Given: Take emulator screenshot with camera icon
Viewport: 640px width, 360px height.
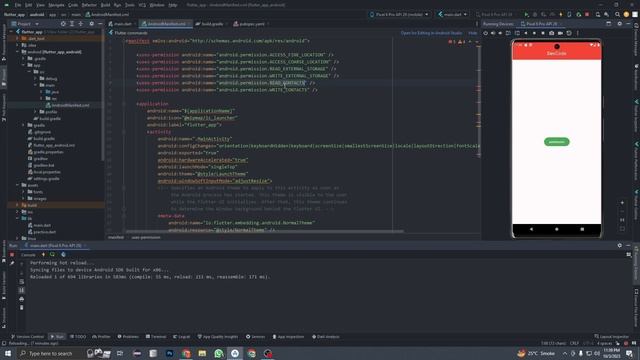Looking at the screenshot, I should 551,33.
